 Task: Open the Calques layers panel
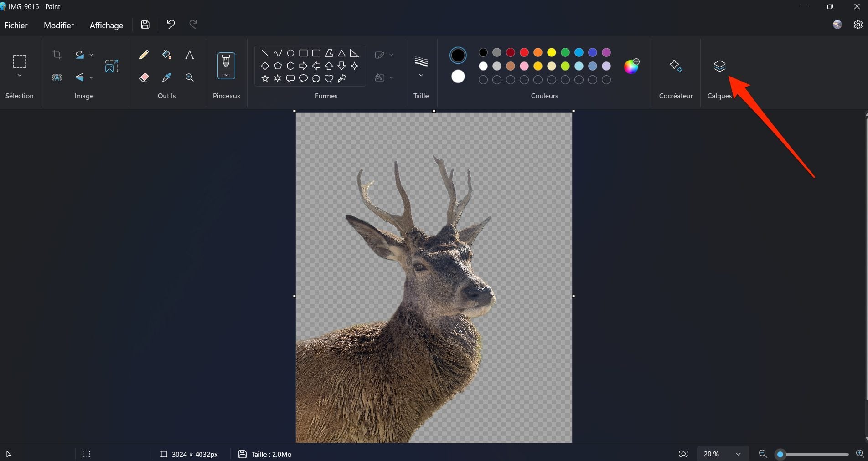tap(719, 67)
